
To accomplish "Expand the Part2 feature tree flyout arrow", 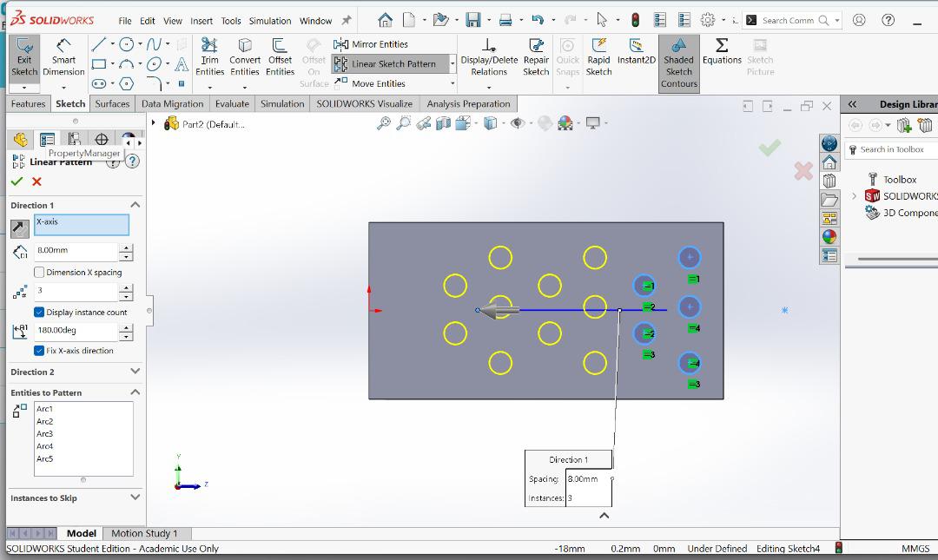I will point(154,123).
